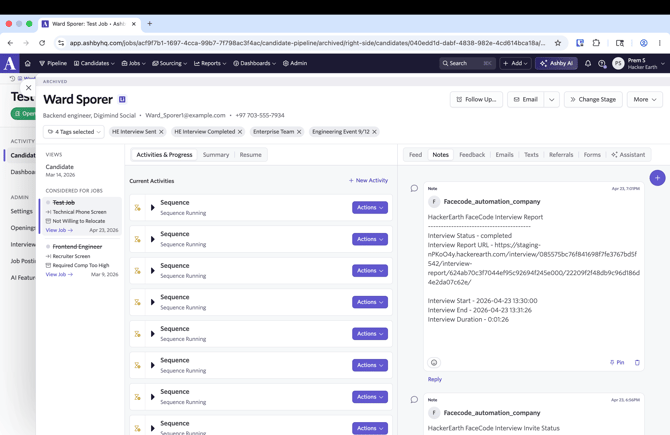The image size is (670, 435).
Task: Reload the page in browser
Action: [42, 43]
